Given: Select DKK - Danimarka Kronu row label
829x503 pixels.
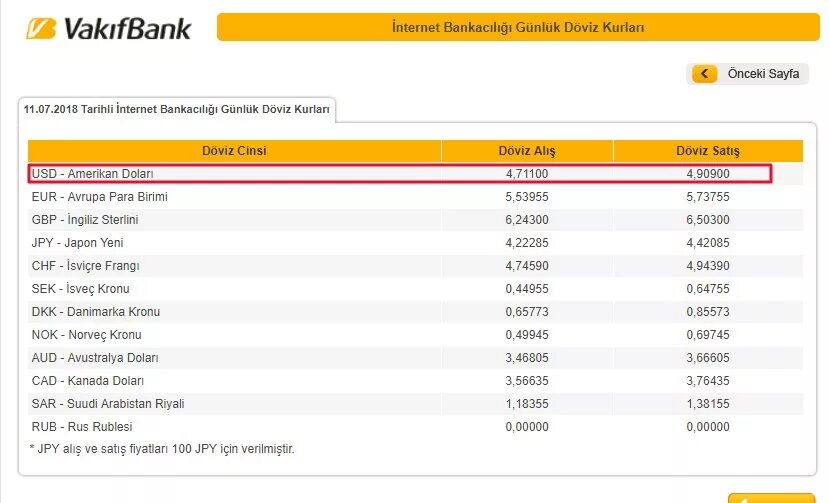Looking at the screenshot, I should pyautogui.click(x=96, y=312).
